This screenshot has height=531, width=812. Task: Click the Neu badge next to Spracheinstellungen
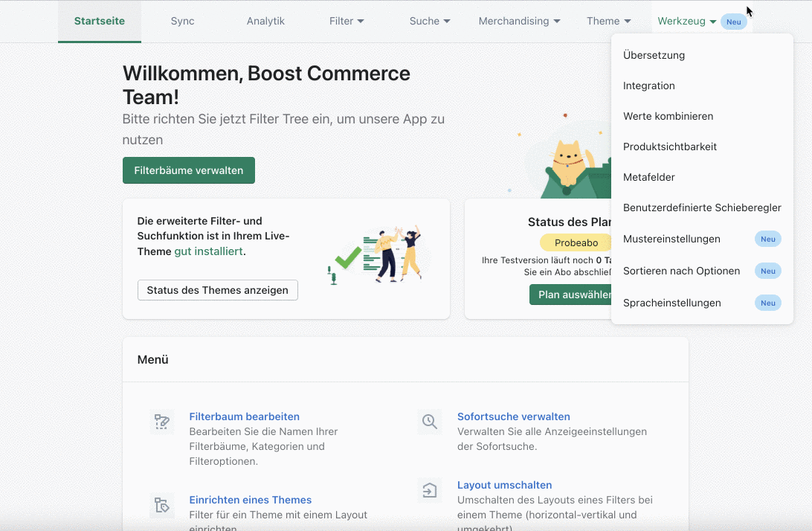tap(768, 303)
